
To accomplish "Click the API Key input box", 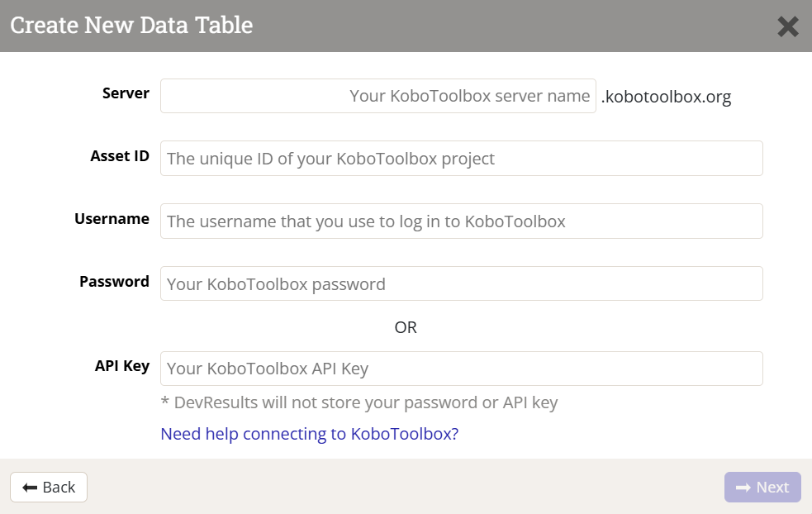I will 461,369.
